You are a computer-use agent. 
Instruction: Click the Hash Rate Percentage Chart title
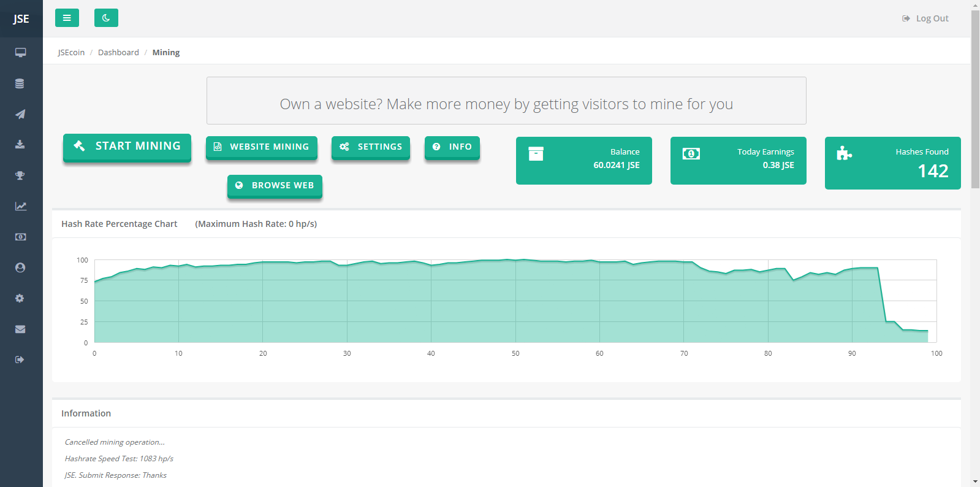click(119, 224)
